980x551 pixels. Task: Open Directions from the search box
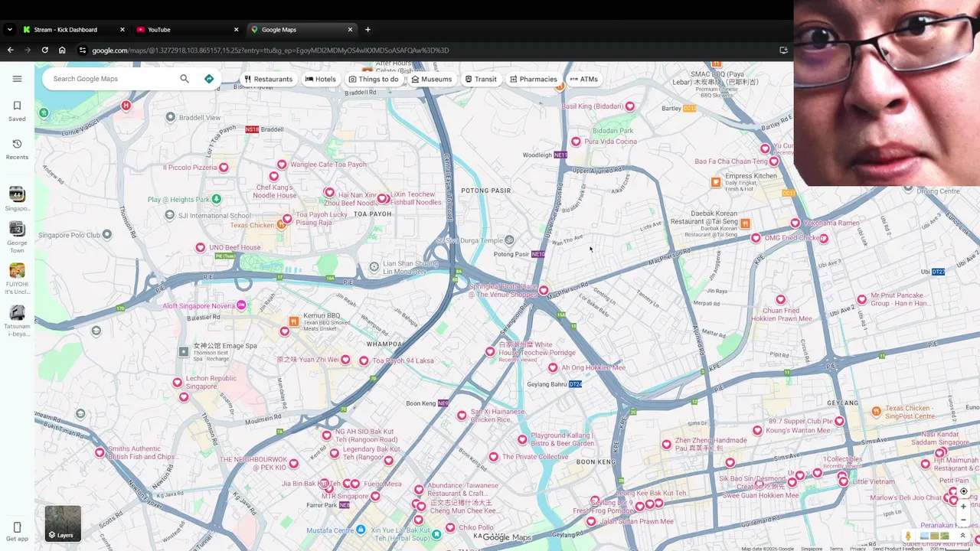pyautogui.click(x=208, y=79)
